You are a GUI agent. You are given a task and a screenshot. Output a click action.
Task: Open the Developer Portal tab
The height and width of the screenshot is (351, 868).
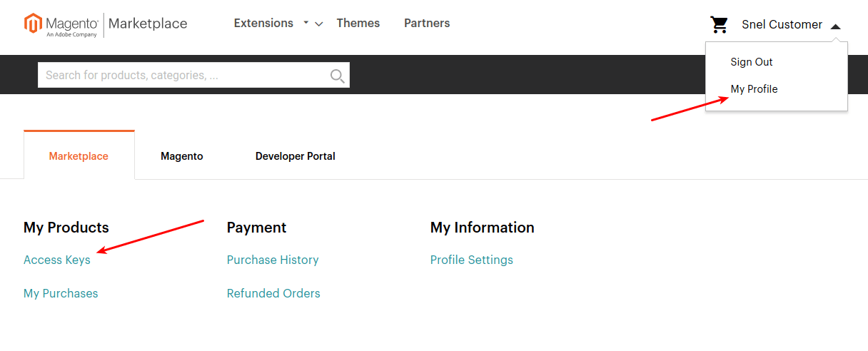coord(296,156)
